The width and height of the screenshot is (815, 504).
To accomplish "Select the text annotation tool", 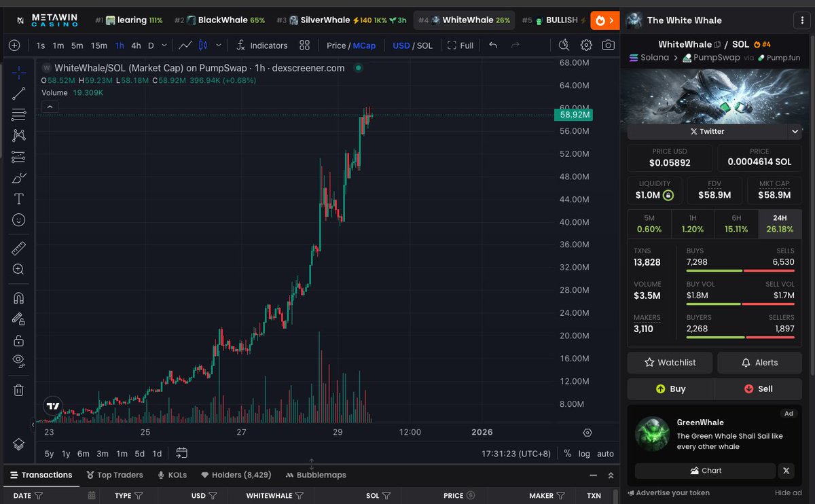I will [19, 199].
